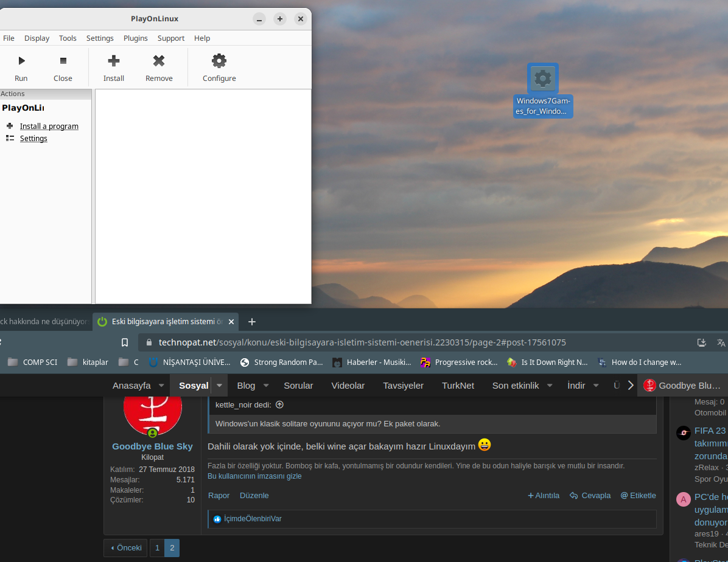
Task: Expand the navigation overflow chevron
Action: point(631,385)
